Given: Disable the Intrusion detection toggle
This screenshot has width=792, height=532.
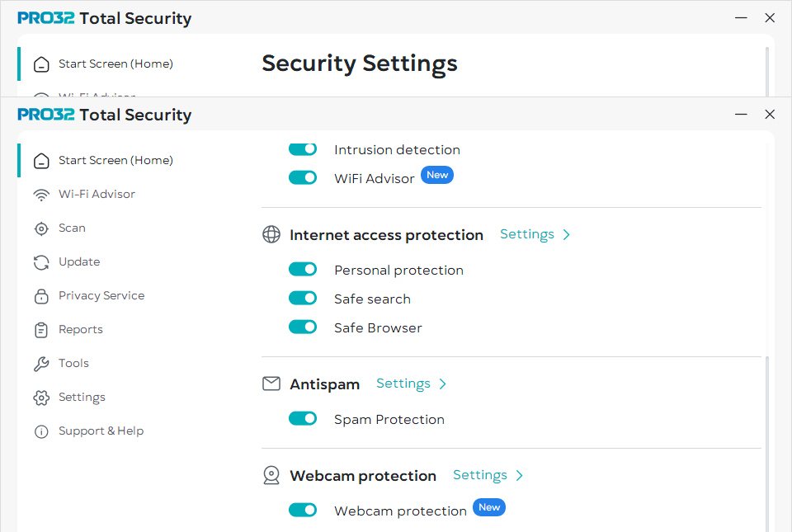Looking at the screenshot, I should click(303, 149).
